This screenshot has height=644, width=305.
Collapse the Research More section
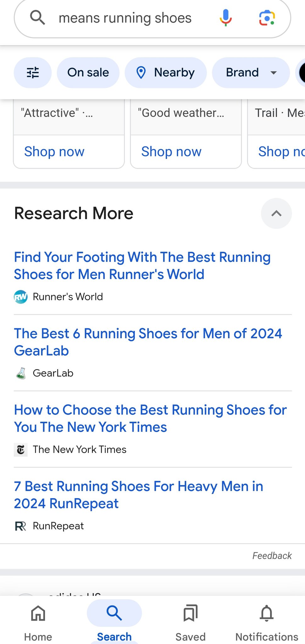[x=276, y=214]
